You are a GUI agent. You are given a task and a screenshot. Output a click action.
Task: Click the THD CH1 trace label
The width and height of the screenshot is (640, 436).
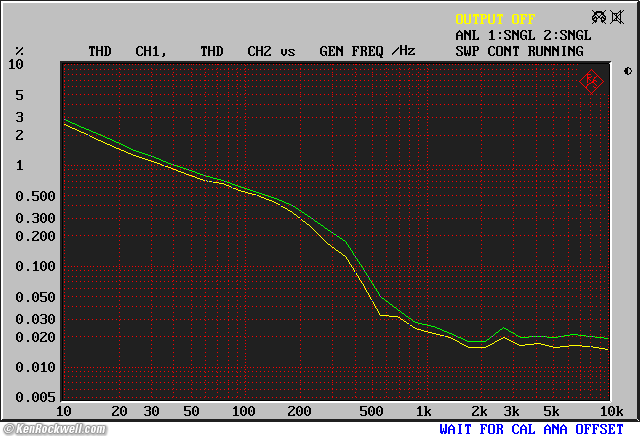128,51
